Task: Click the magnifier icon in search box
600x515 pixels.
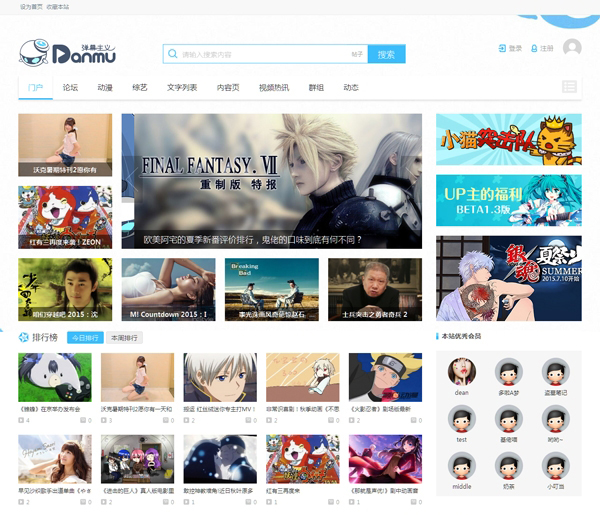Action: pos(173,54)
